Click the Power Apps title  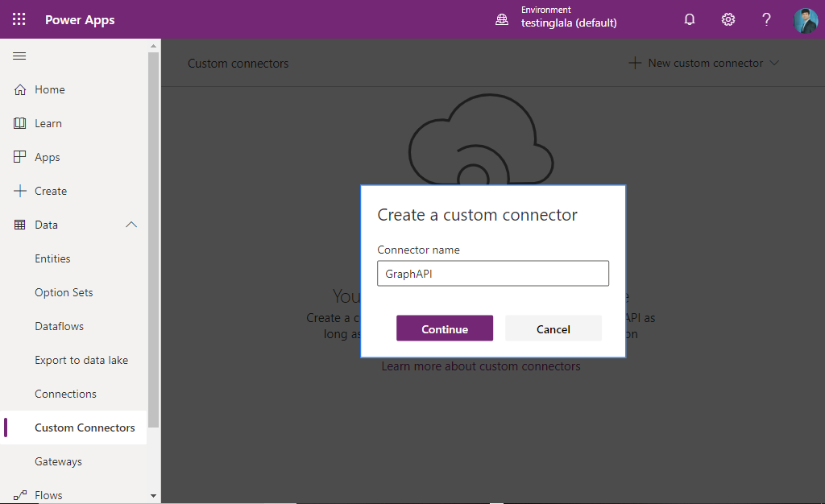(80, 20)
